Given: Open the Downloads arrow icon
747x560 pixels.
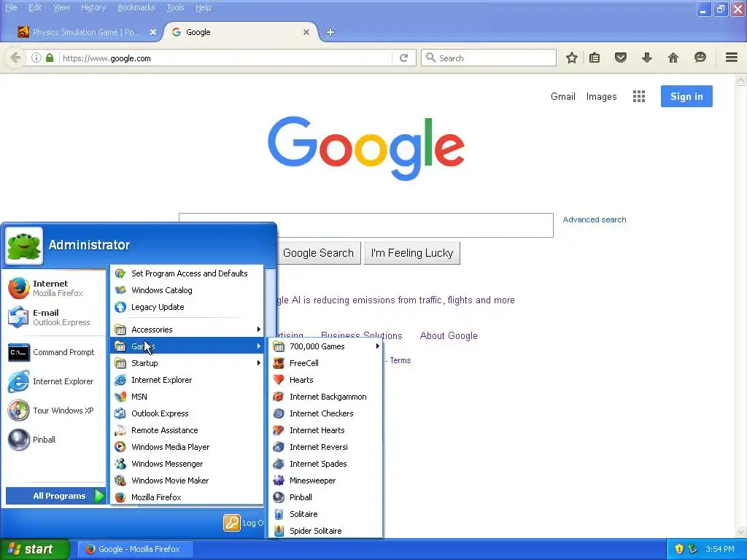Looking at the screenshot, I should coord(646,58).
